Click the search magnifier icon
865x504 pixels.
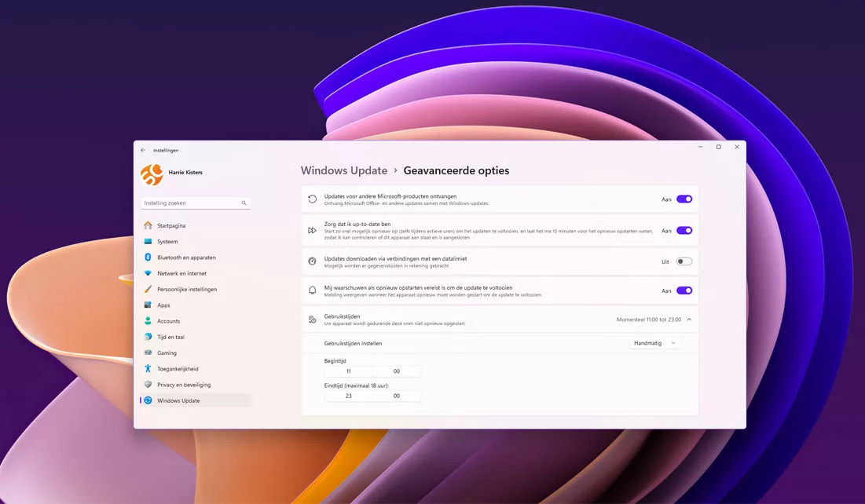(244, 203)
